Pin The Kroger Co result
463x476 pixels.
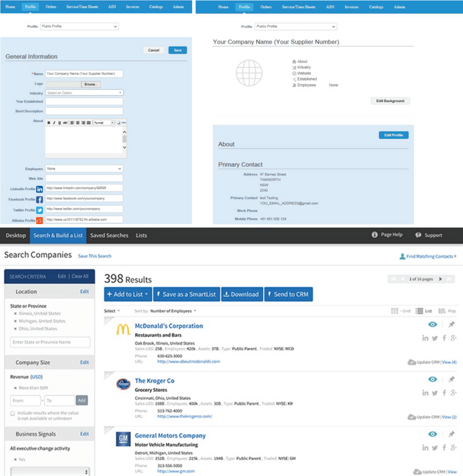coord(451,379)
